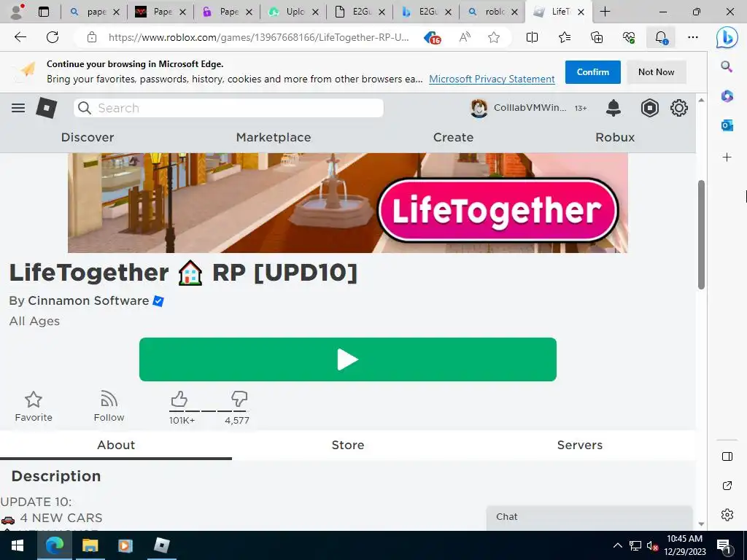Open the Roblox hamburger navigation menu
The width and height of the screenshot is (747, 560).
point(18,108)
